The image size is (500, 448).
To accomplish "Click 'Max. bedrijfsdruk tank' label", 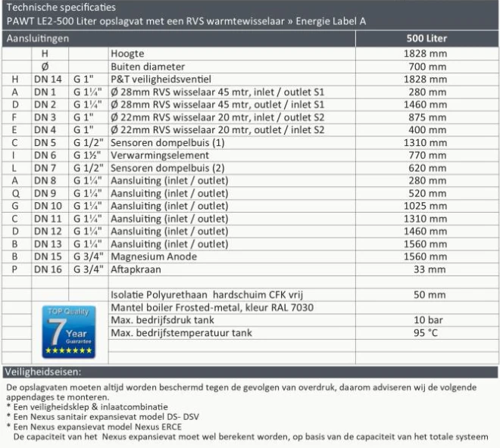I will click(x=162, y=320).
